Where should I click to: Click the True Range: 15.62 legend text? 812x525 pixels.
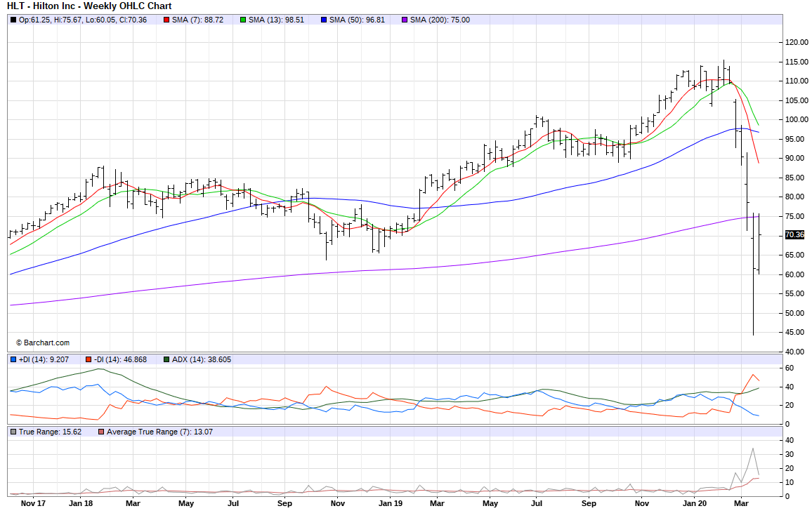[51, 432]
